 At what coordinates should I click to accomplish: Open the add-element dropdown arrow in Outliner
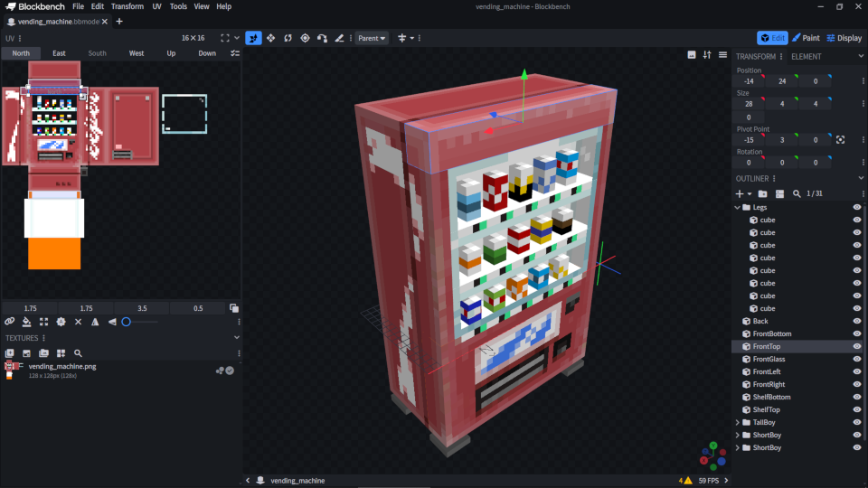[750, 193]
